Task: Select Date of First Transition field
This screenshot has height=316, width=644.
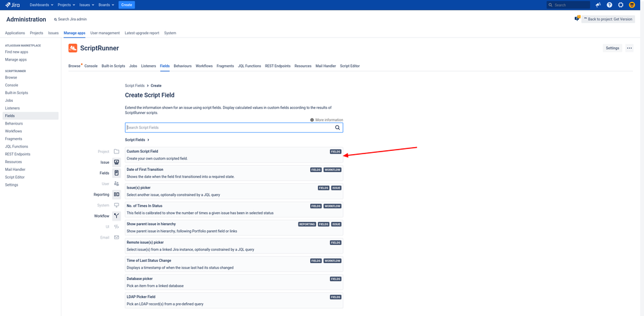Action: tap(234, 173)
